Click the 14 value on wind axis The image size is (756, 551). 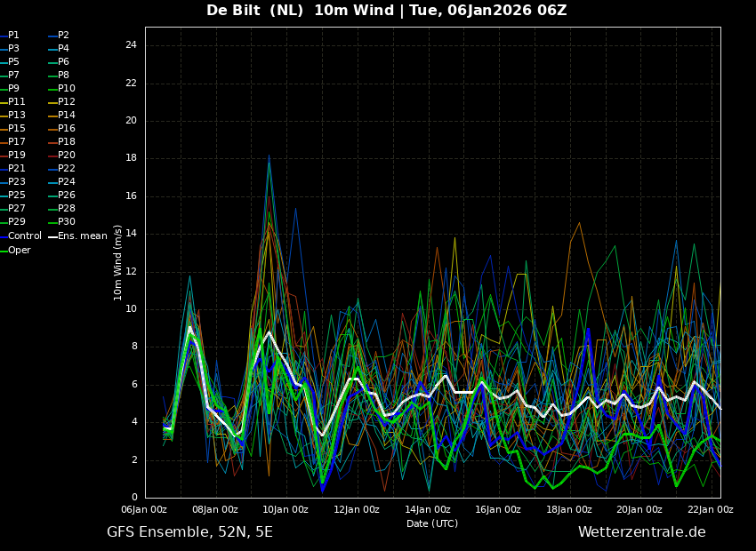point(131,234)
